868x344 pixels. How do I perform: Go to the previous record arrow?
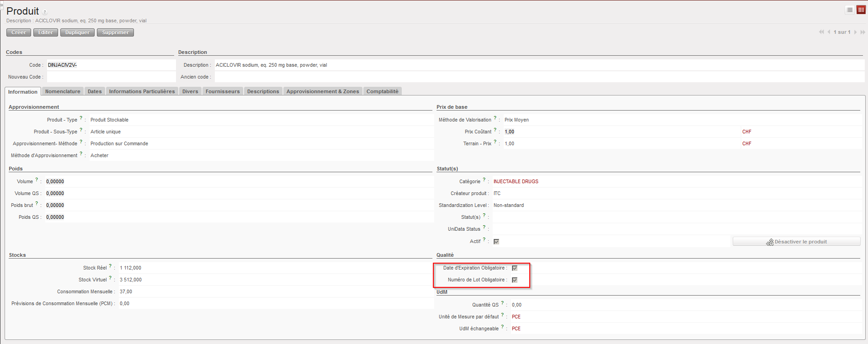coord(829,32)
